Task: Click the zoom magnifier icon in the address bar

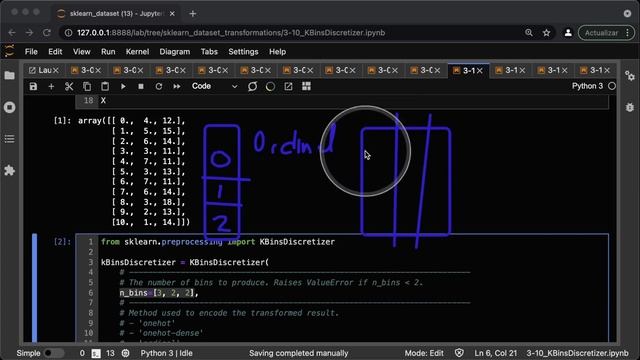Action: pos(529,33)
